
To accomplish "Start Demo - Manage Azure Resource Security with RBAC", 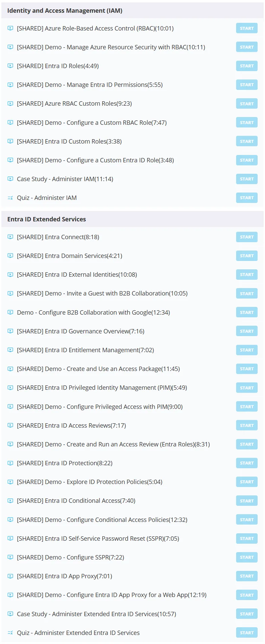I will [247, 47].
